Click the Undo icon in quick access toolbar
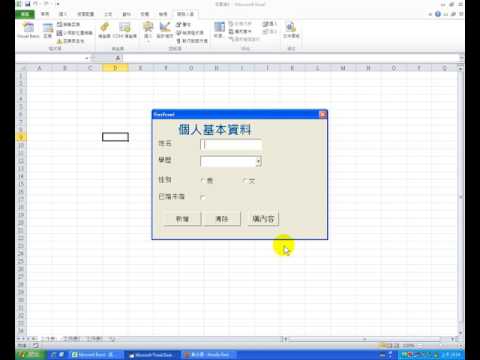480x360 pixels. [x=35, y=4]
